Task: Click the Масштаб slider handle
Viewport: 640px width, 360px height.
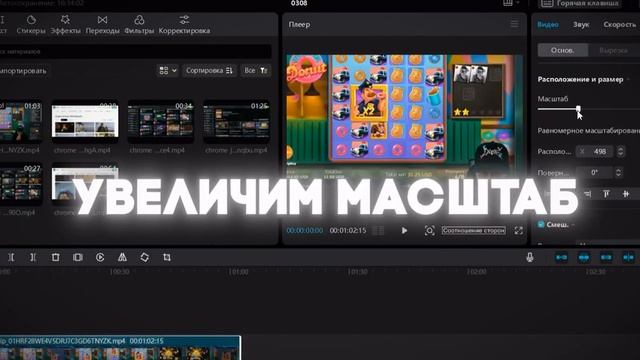Action: pyautogui.click(x=578, y=109)
